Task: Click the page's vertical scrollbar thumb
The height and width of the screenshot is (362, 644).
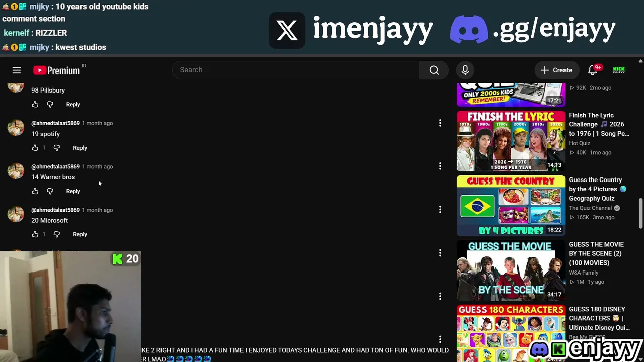Action: 640,214
